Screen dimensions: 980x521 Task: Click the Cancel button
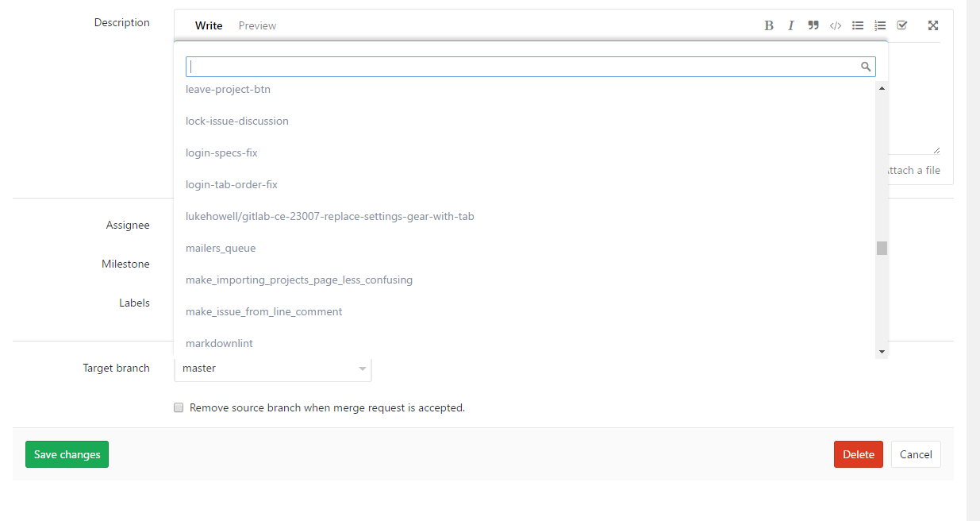pyautogui.click(x=916, y=454)
